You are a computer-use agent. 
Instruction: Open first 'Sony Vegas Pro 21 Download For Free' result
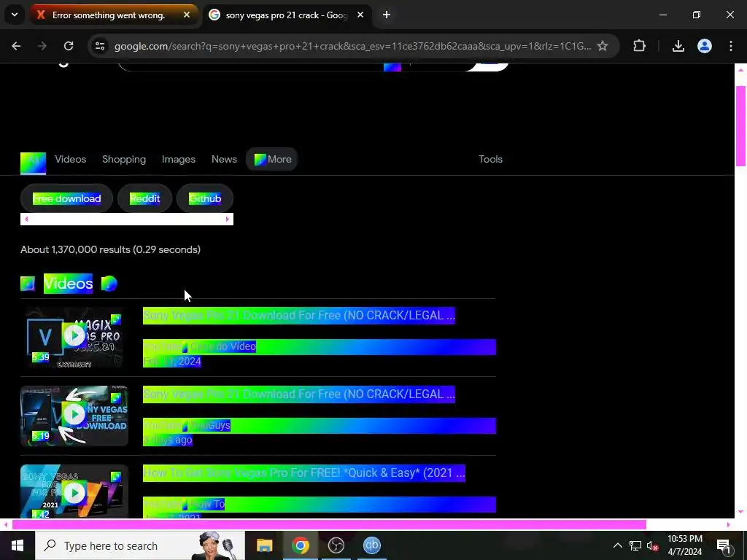pyautogui.click(x=299, y=315)
